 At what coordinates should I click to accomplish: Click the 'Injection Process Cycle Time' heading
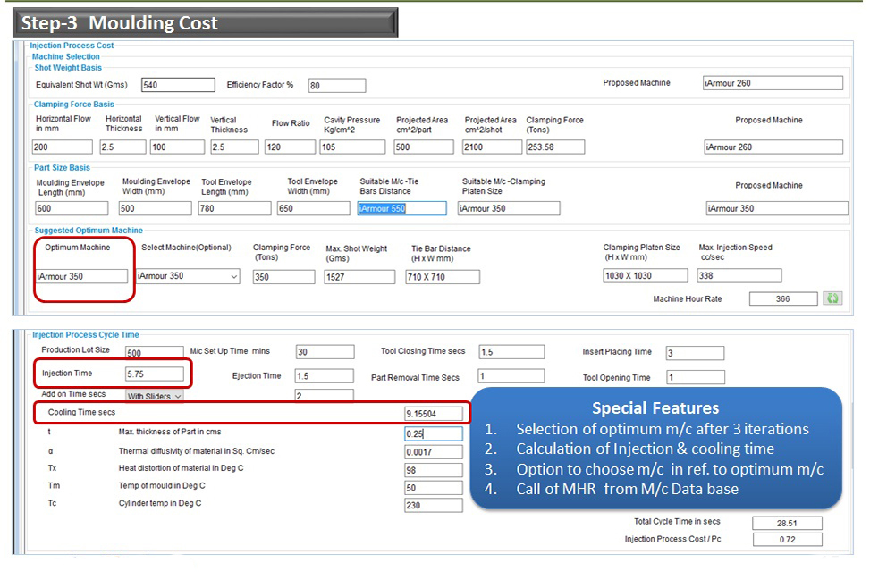point(86,335)
